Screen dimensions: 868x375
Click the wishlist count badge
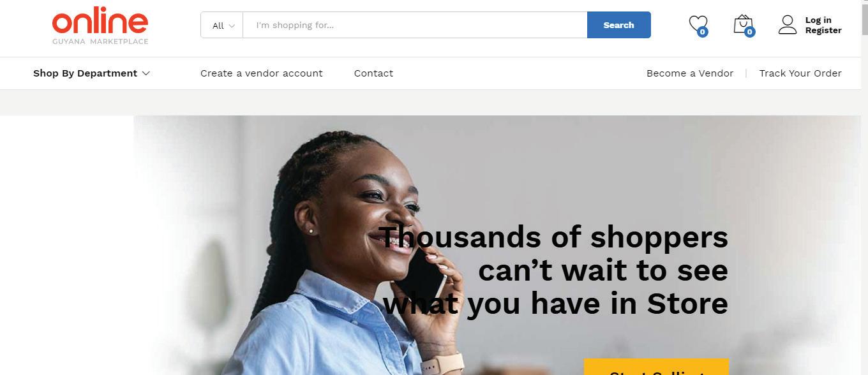click(703, 32)
